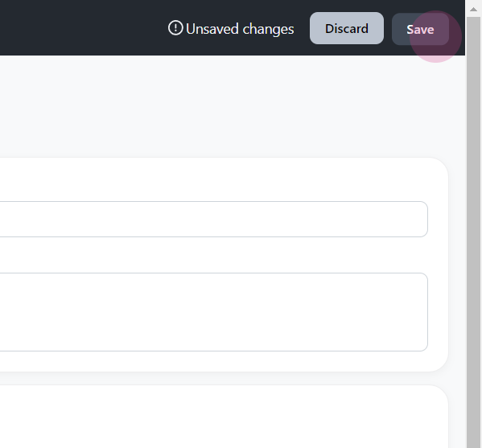The width and height of the screenshot is (482, 448).
Task: Discard the pending changes
Action: (347, 28)
